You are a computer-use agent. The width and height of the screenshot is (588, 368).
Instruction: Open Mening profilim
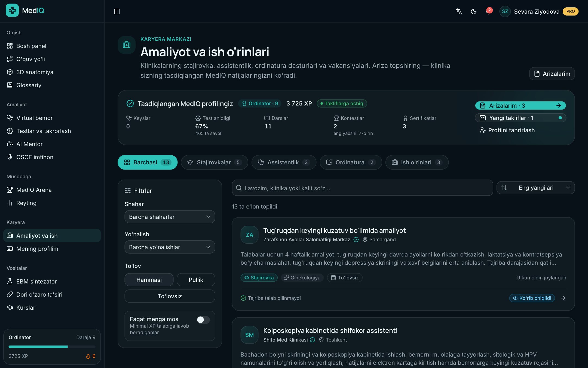[x=52, y=249]
